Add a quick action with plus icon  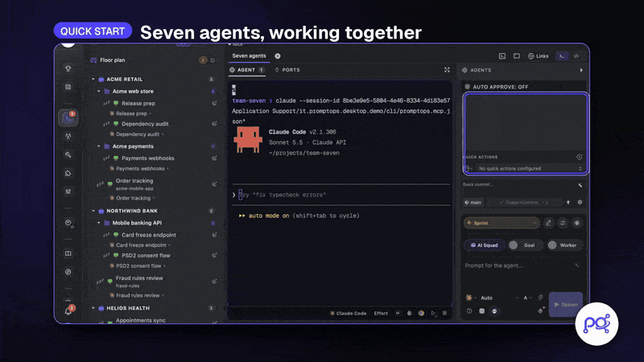click(x=579, y=157)
